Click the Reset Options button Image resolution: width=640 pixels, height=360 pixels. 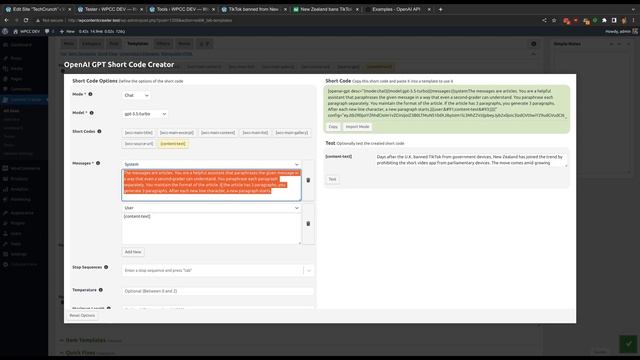tap(82, 316)
